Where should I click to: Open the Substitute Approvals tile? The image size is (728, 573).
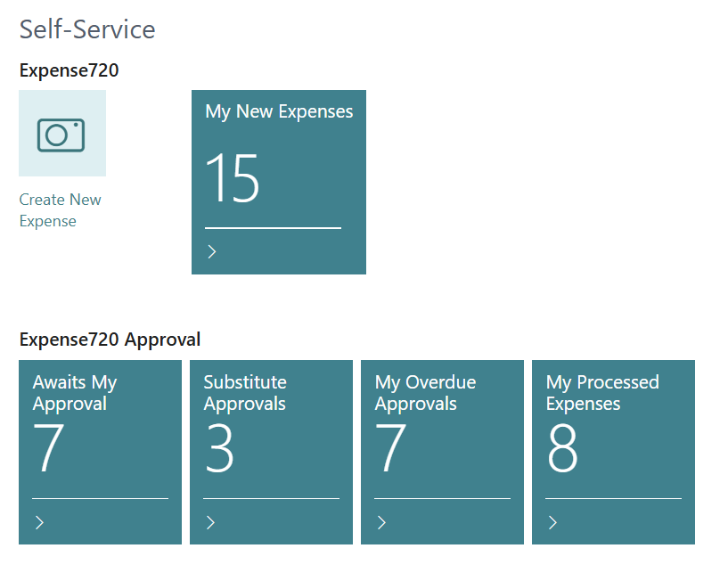[x=271, y=452]
